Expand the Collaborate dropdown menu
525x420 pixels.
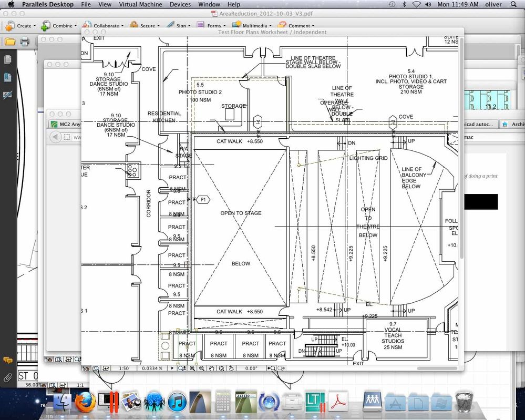(x=103, y=25)
